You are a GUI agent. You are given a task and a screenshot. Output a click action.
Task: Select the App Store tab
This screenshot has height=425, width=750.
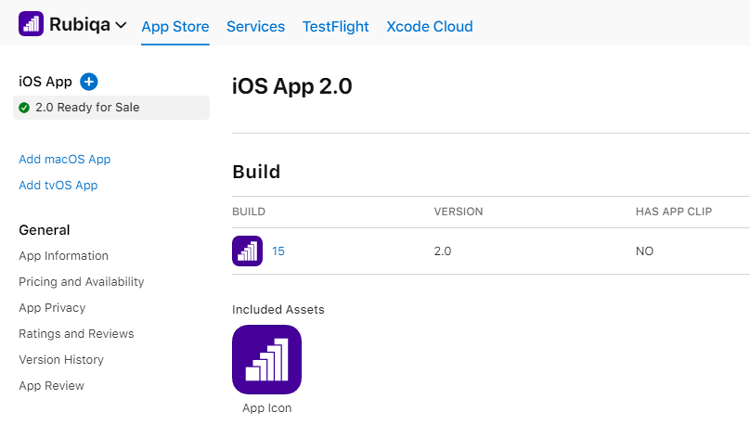click(x=175, y=26)
